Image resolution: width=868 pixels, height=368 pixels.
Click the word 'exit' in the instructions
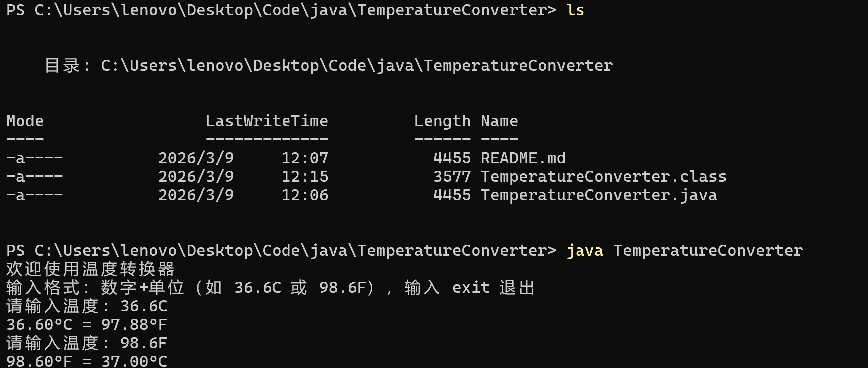tap(470, 288)
